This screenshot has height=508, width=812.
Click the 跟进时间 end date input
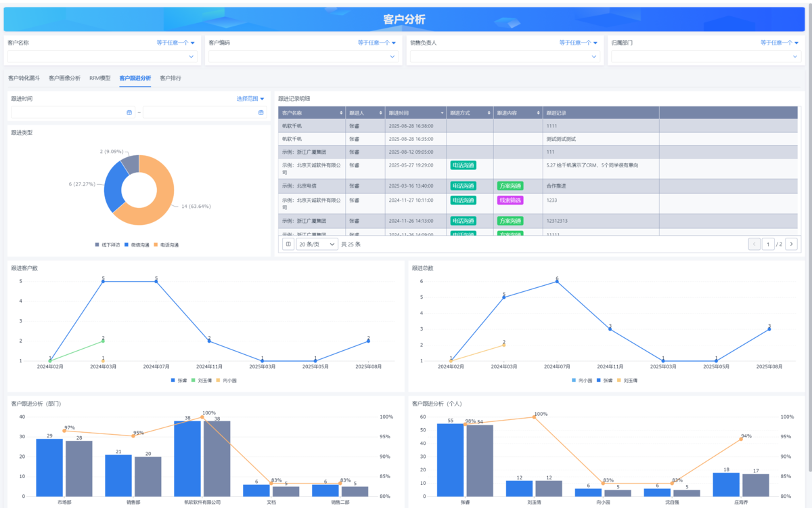(204, 112)
